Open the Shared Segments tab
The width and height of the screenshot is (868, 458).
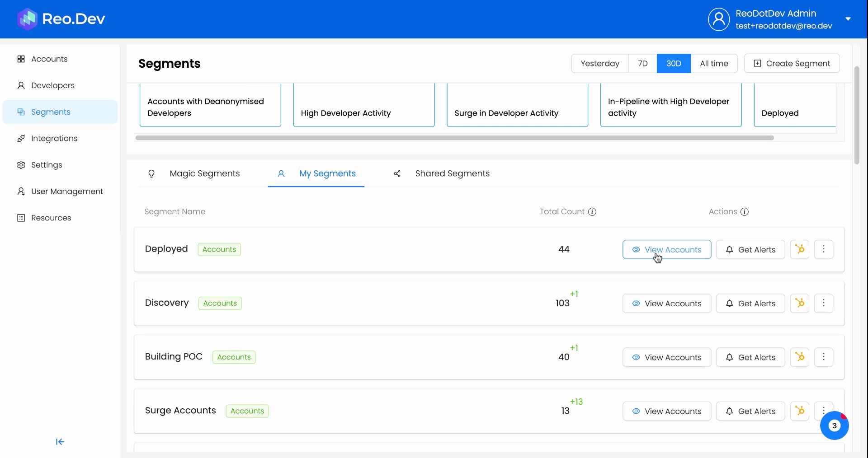pos(452,174)
